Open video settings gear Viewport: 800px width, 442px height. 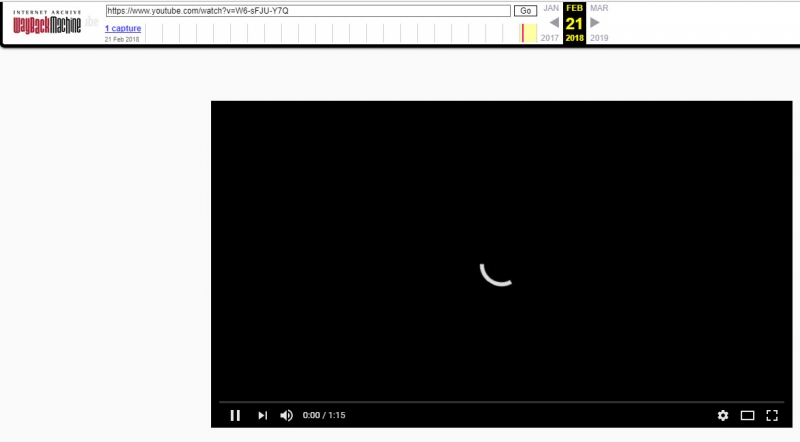(723, 415)
